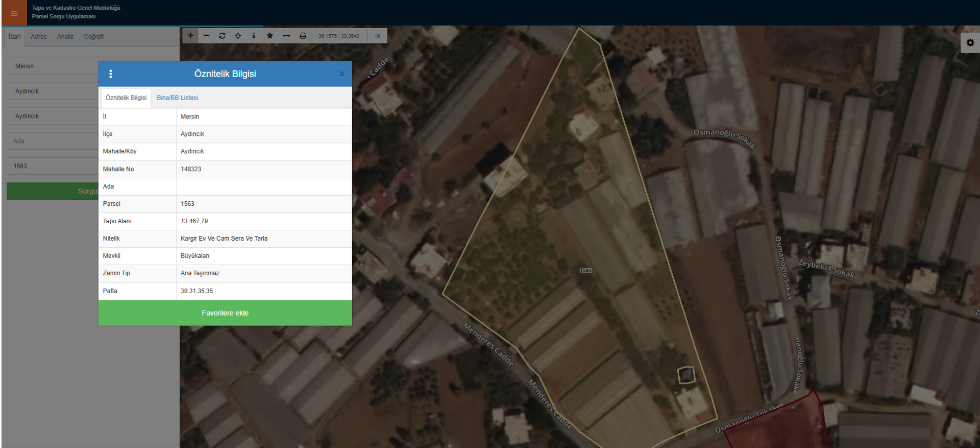Print the map with printer icon

pyautogui.click(x=303, y=36)
